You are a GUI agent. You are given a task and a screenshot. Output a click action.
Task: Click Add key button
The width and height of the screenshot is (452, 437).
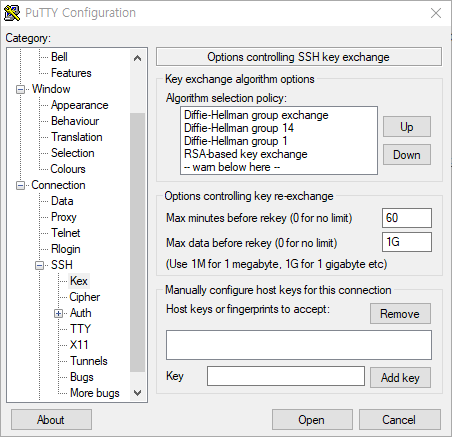tap(400, 378)
